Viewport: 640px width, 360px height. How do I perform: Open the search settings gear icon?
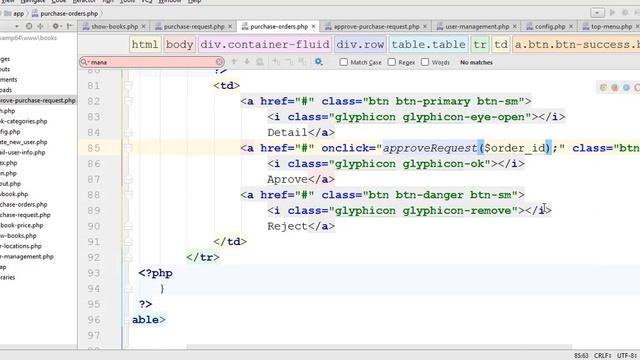318,62
